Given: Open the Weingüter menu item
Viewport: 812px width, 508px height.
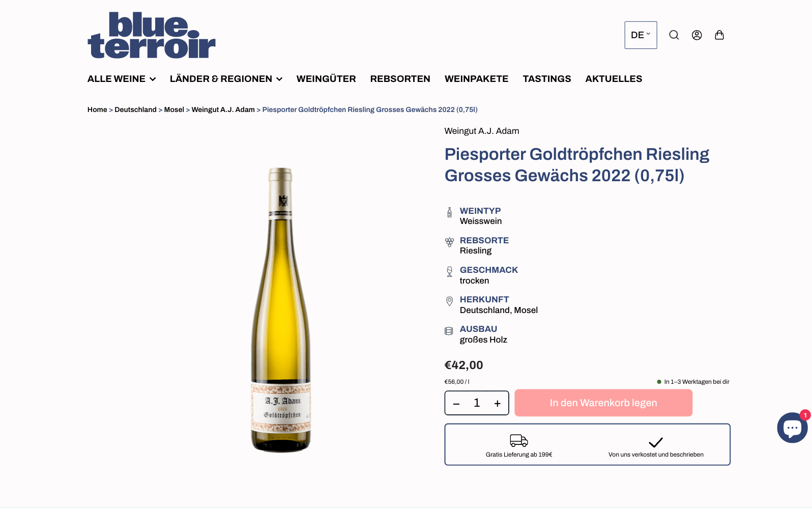Looking at the screenshot, I should click(326, 79).
